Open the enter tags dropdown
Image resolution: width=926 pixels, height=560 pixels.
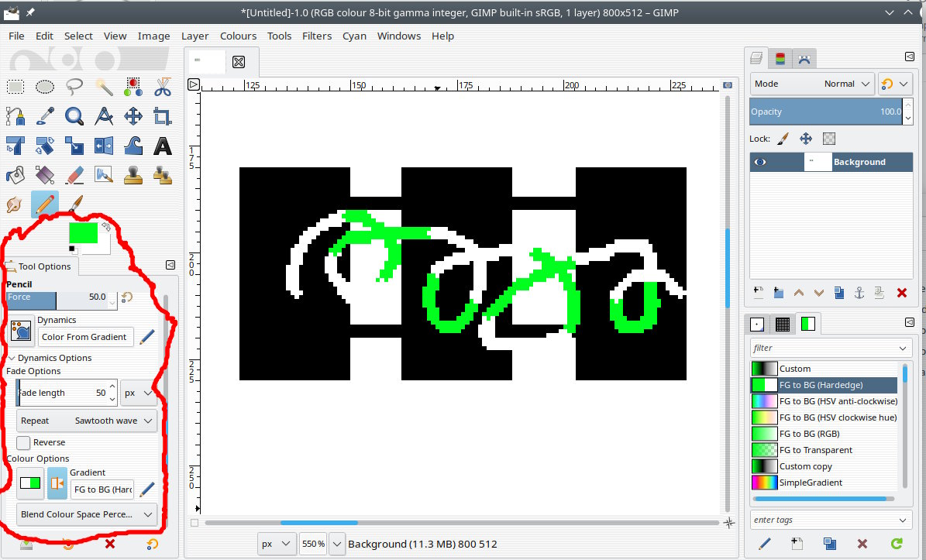pos(903,520)
